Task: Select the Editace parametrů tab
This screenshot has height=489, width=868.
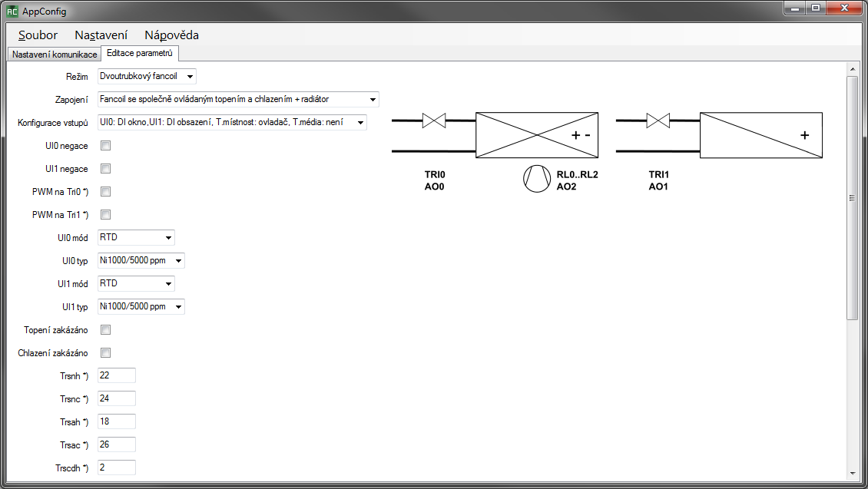Action: (x=140, y=53)
